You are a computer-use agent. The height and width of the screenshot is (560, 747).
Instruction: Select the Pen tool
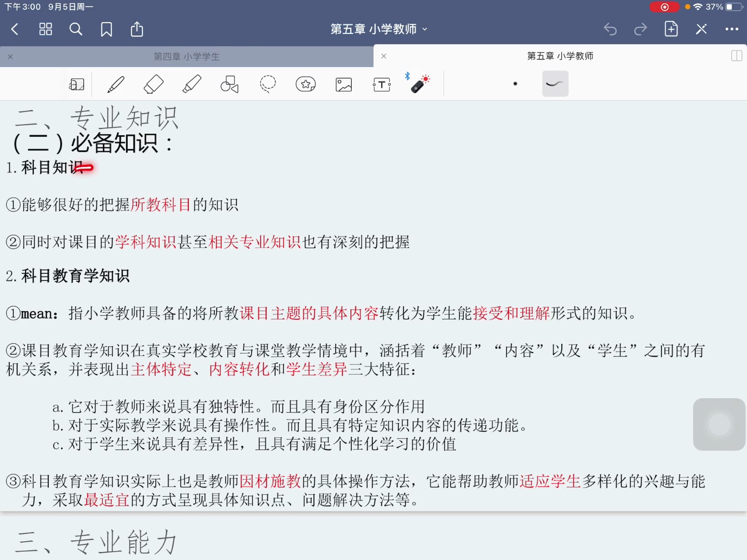coord(116,84)
